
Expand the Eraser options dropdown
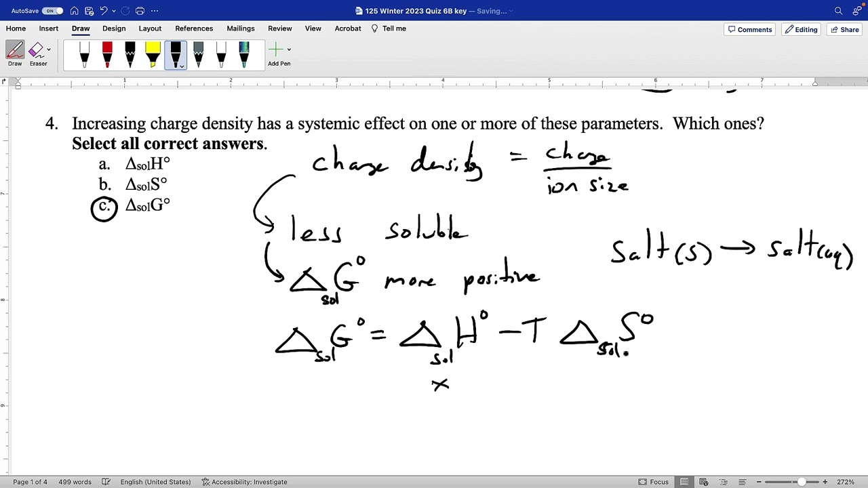49,49
